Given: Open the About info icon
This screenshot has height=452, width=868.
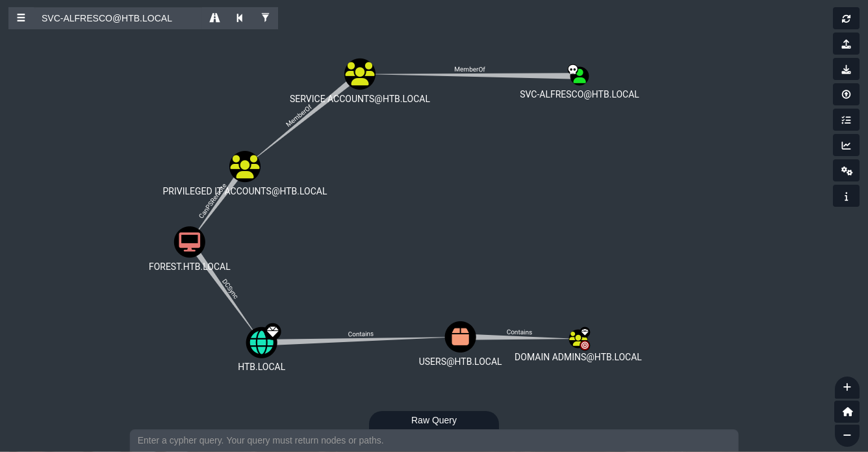Looking at the screenshot, I should pos(846,196).
